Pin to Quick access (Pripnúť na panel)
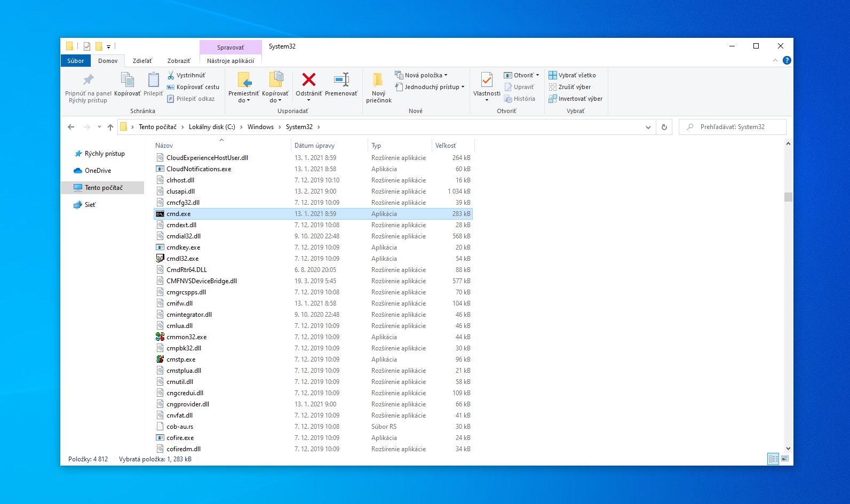The height and width of the screenshot is (504, 850). coord(88,88)
